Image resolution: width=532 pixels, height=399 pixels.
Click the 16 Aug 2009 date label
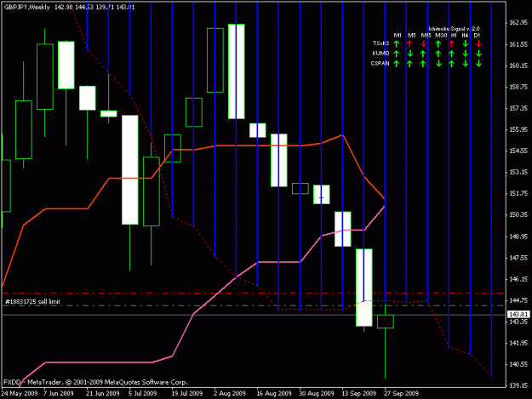tap(274, 393)
